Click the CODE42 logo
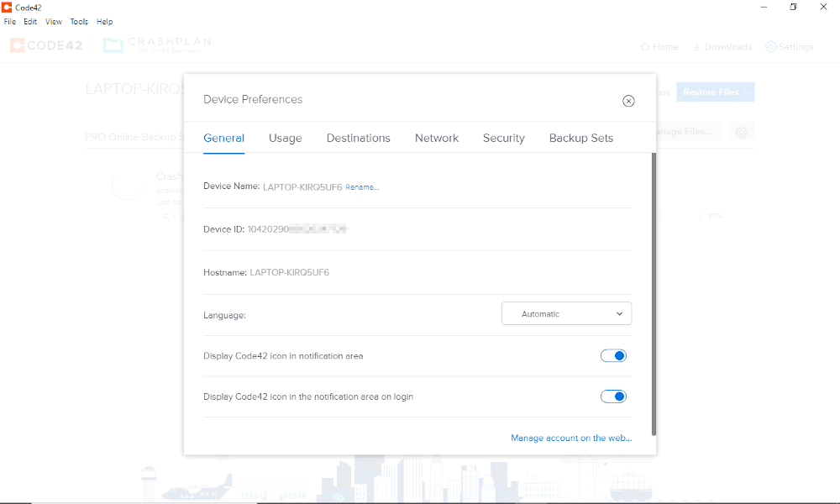 pos(46,45)
